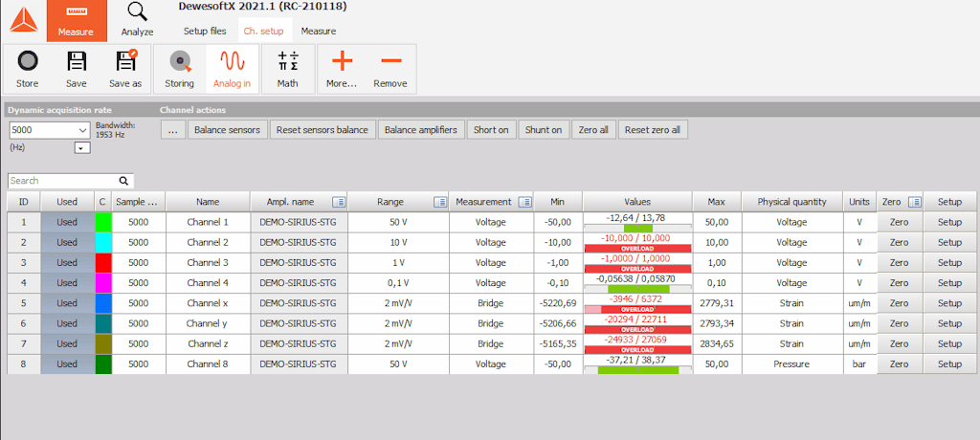The height and width of the screenshot is (440, 980).
Task: Open Channel 1 range 50 V cell
Action: click(398, 222)
